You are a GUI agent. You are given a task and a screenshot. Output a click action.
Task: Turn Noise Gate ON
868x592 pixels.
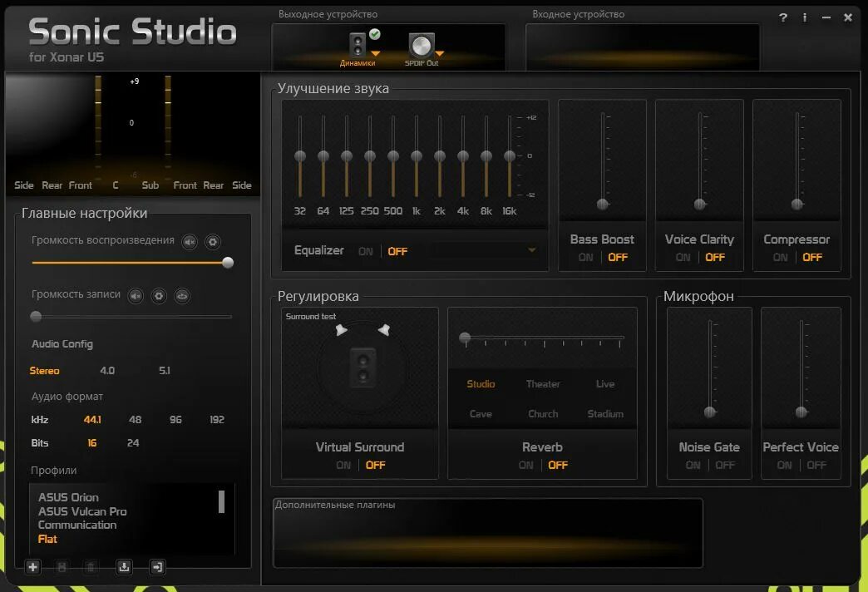pos(693,465)
